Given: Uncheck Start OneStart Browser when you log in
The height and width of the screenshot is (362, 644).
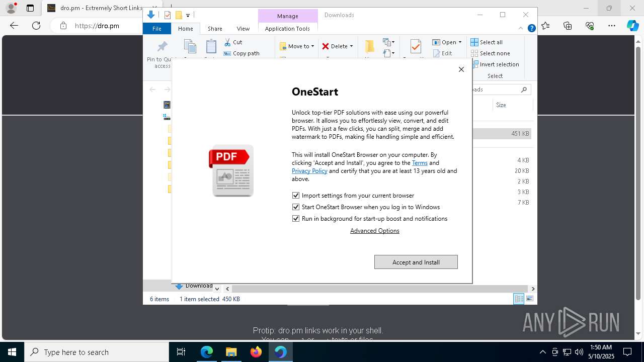Looking at the screenshot, I should click(x=296, y=207).
